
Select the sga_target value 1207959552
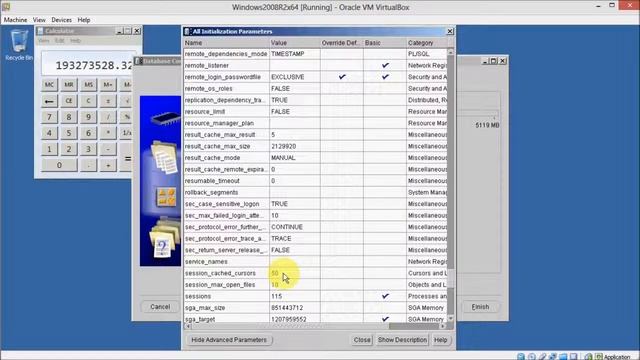[x=289, y=319]
